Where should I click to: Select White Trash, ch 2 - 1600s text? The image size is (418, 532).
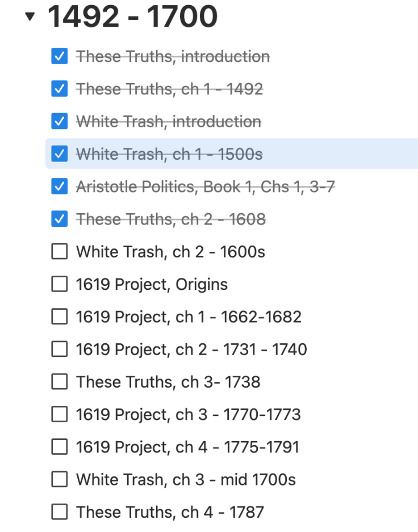pos(170,252)
